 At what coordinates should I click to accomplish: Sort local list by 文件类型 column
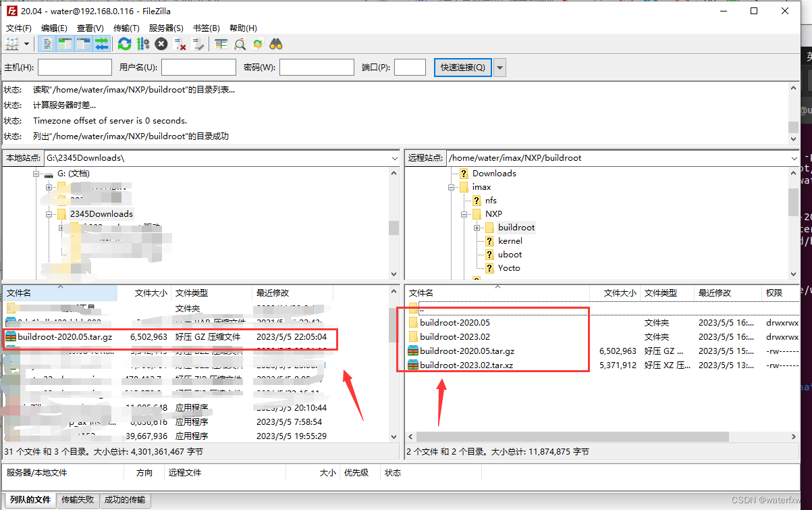pos(212,292)
